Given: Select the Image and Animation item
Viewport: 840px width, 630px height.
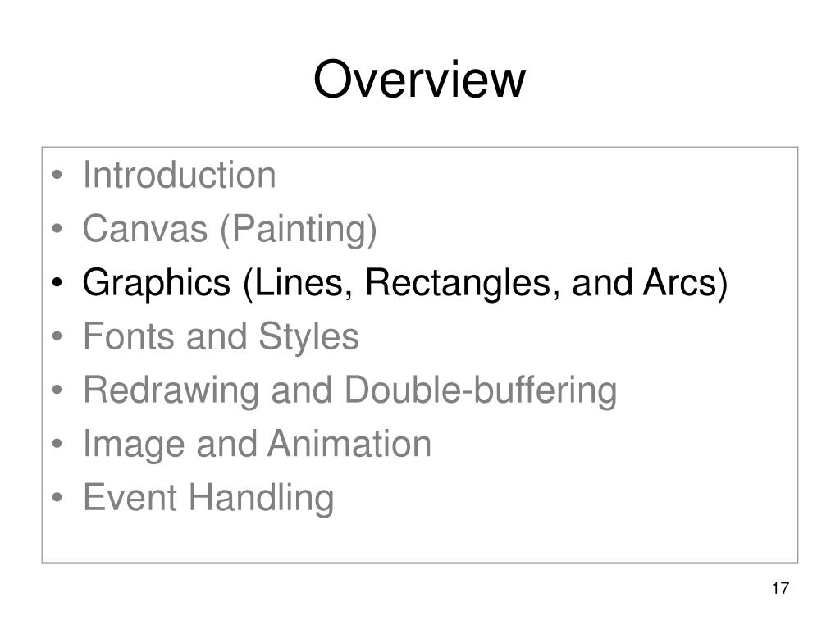Looking at the screenshot, I should pos(257,445).
